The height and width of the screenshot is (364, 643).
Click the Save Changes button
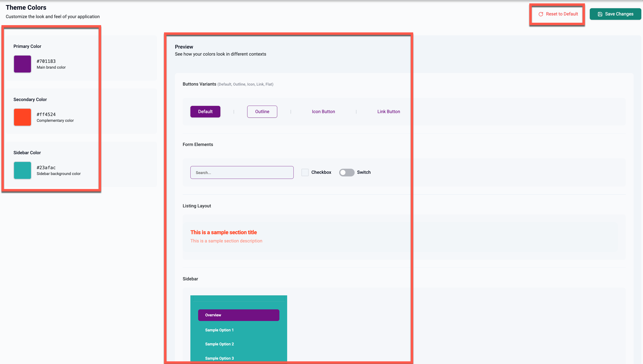[615, 14]
